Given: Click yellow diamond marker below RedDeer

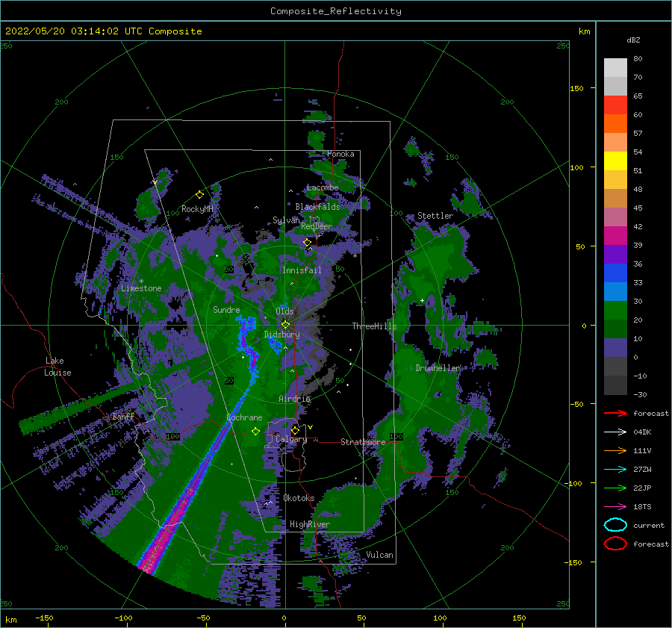Looking at the screenshot, I should 308,243.
